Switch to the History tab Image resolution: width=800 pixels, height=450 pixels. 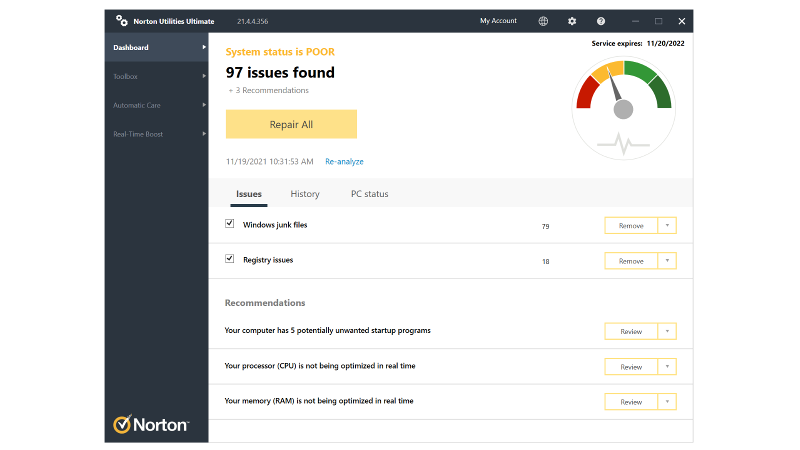(x=305, y=194)
